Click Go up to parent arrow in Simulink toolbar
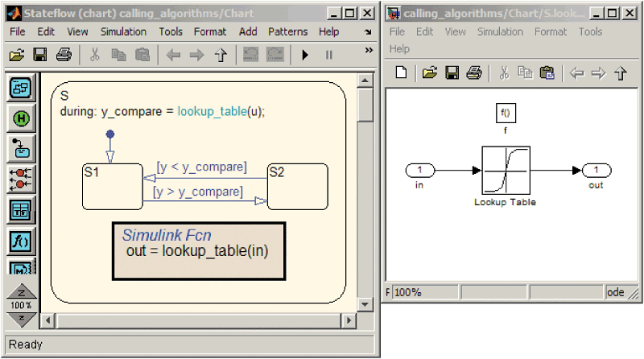644x359 pixels. (621, 73)
